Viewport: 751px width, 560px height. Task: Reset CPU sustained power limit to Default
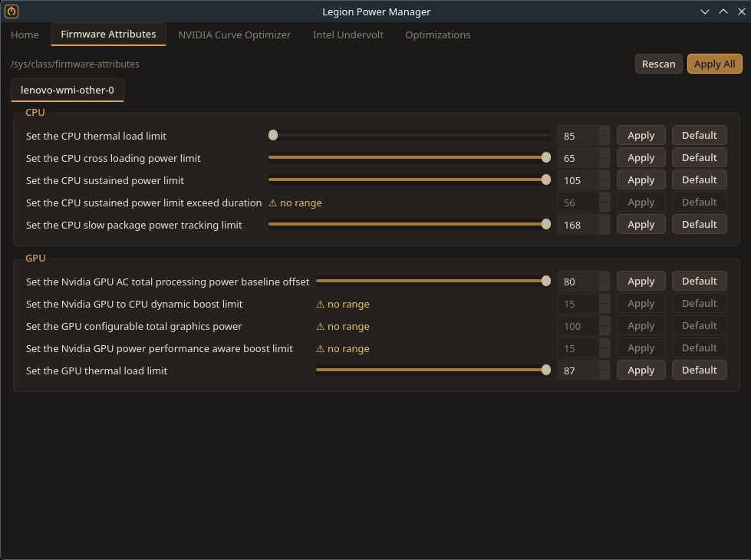(x=700, y=180)
